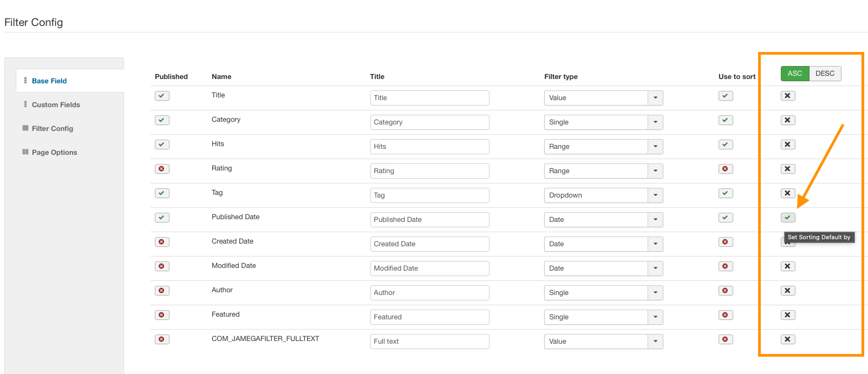
Task: Click the red unpublished icon for Rating row
Action: coord(162,169)
